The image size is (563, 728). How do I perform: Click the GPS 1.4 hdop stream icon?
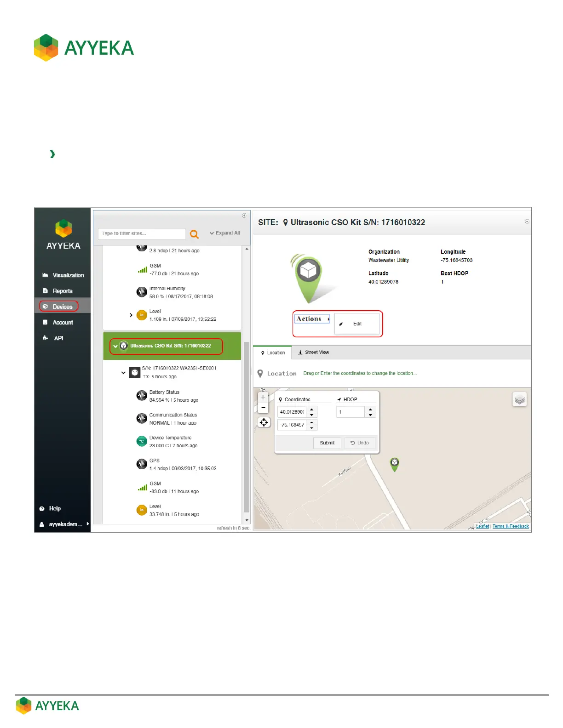click(x=142, y=464)
